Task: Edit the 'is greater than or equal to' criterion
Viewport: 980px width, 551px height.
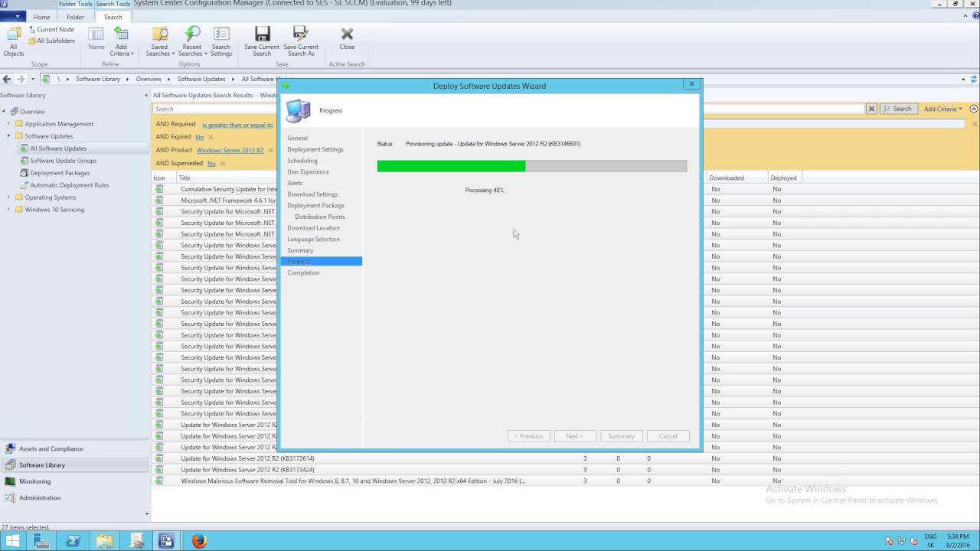Action: pos(237,125)
